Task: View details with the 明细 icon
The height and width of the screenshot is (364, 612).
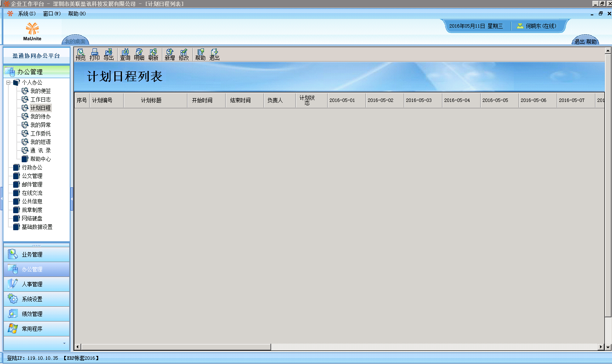Action: pos(139,54)
